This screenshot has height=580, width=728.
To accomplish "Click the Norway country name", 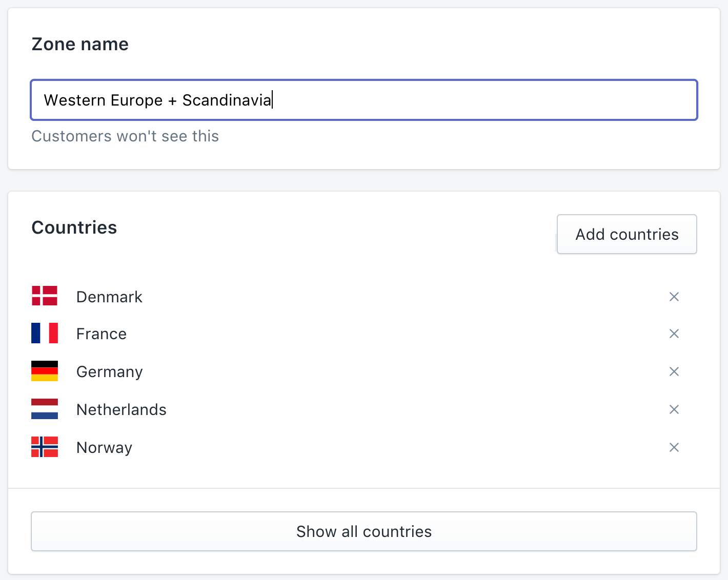I will (104, 448).
